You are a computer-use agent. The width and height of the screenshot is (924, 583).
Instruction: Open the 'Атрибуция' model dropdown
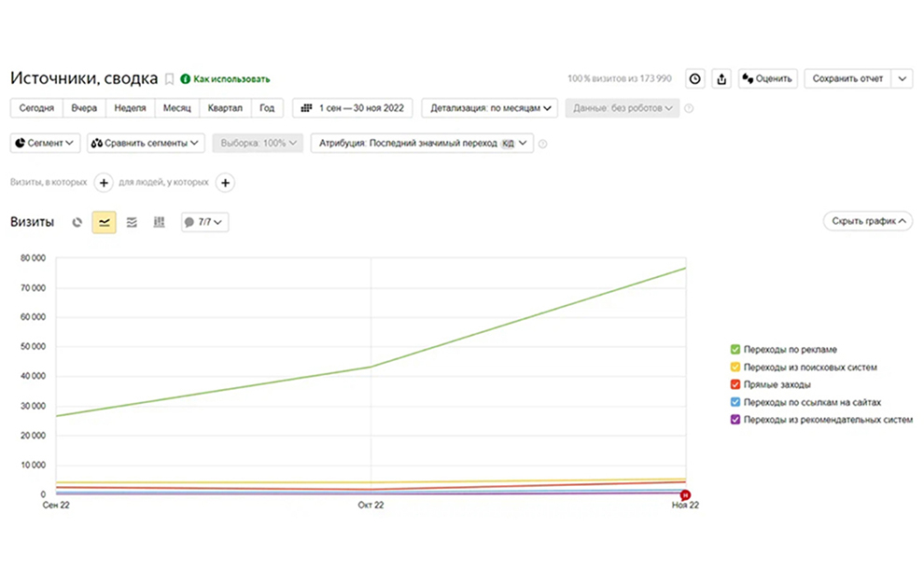pos(423,144)
